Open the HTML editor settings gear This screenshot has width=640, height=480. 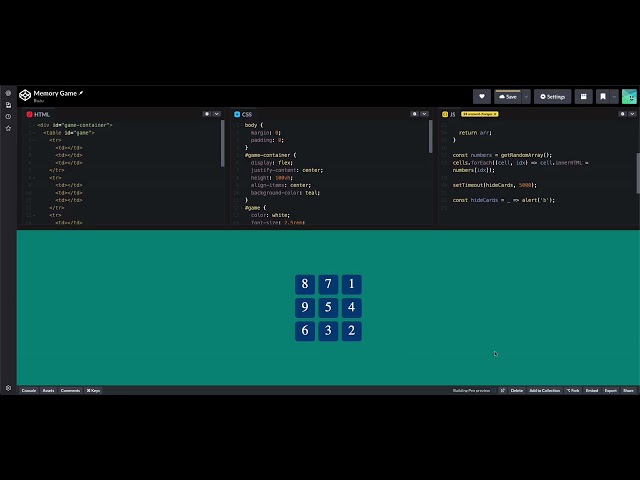tap(207, 114)
